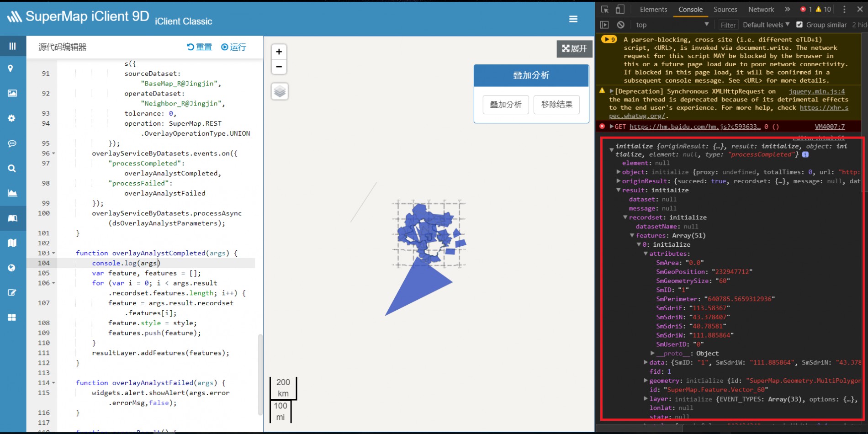Switch to the Network tab
The height and width of the screenshot is (434, 868).
click(x=761, y=9)
